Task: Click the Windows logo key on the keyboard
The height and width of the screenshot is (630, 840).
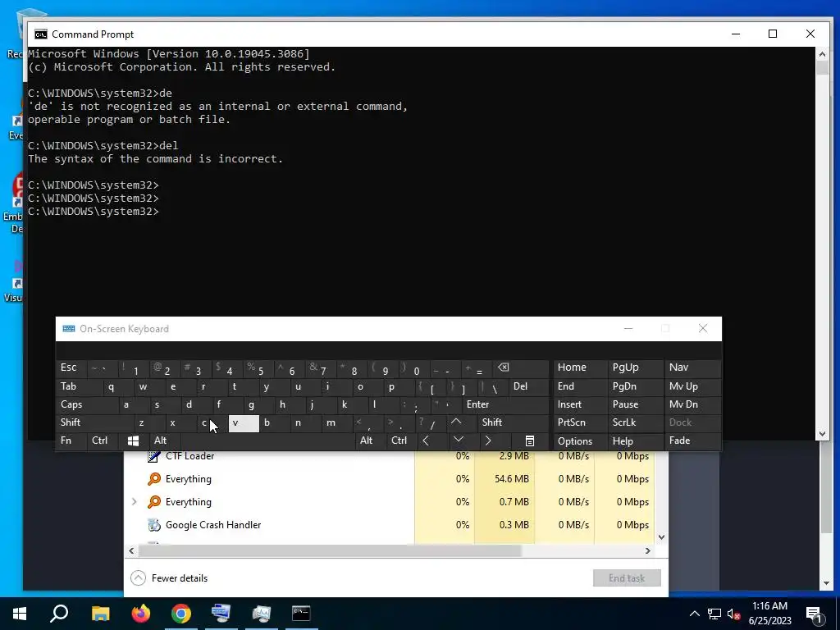Action: pos(134,441)
